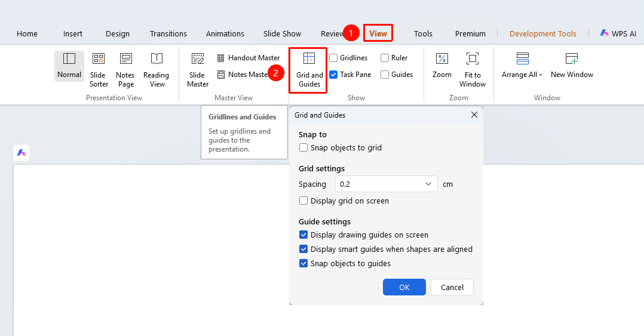
Task: Confirm with the OK button
Action: 404,287
